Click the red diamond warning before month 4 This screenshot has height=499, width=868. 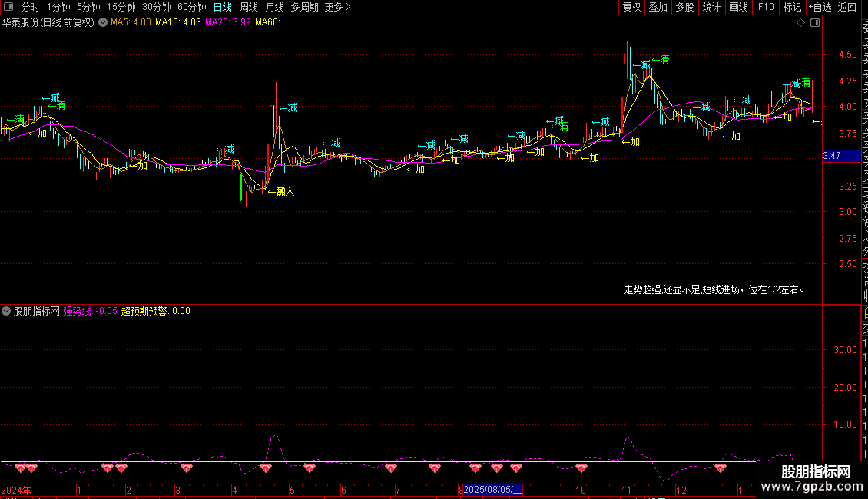[187, 468]
